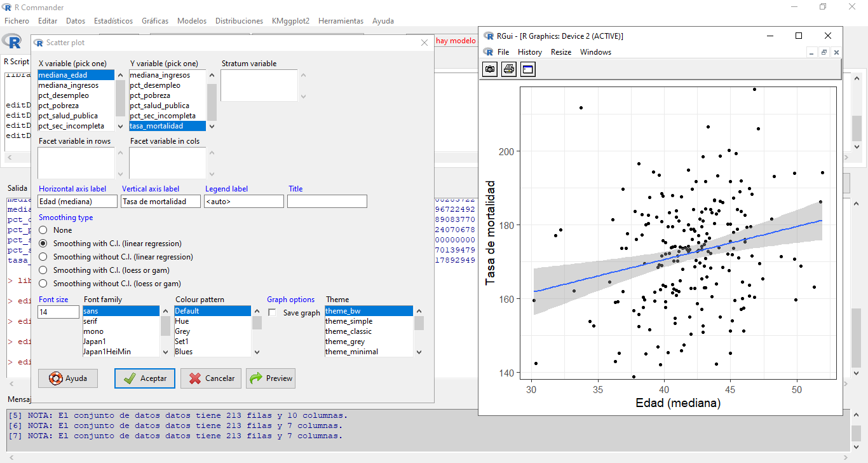Click the printer icon in RGui toolbar
Screen dimensions: 868x463
[x=509, y=69]
